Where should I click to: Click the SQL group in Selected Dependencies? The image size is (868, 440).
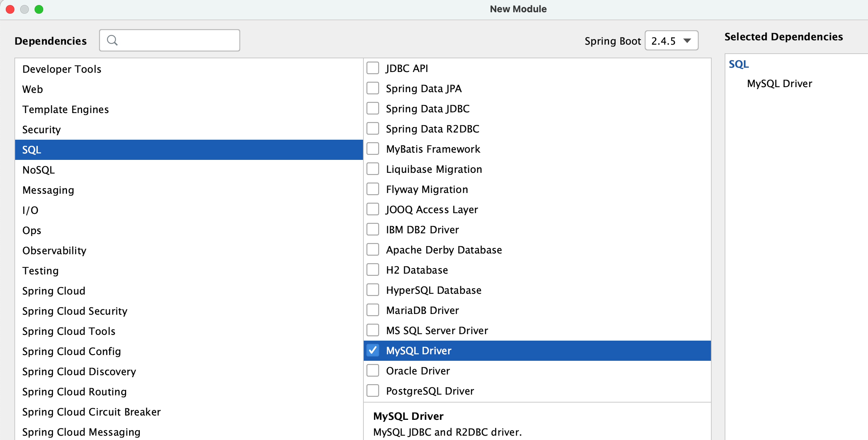(739, 64)
